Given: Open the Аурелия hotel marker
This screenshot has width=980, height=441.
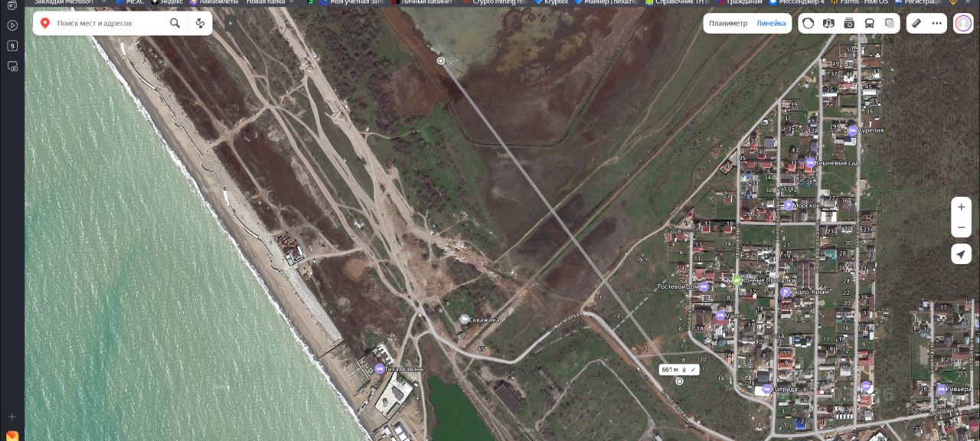Looking at the screenshot, I should coord(852,130).
